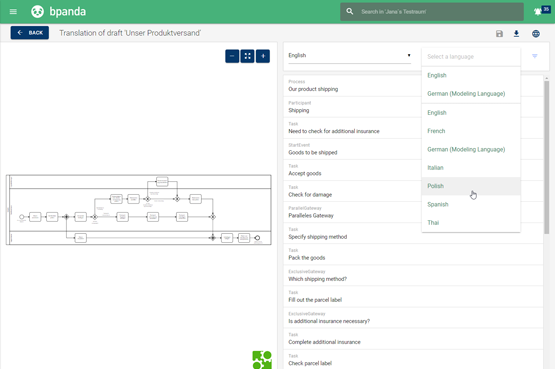This screenshot has height=369, width=555.
Task: Zoom in the diagram with plus button
Action: 263,56
